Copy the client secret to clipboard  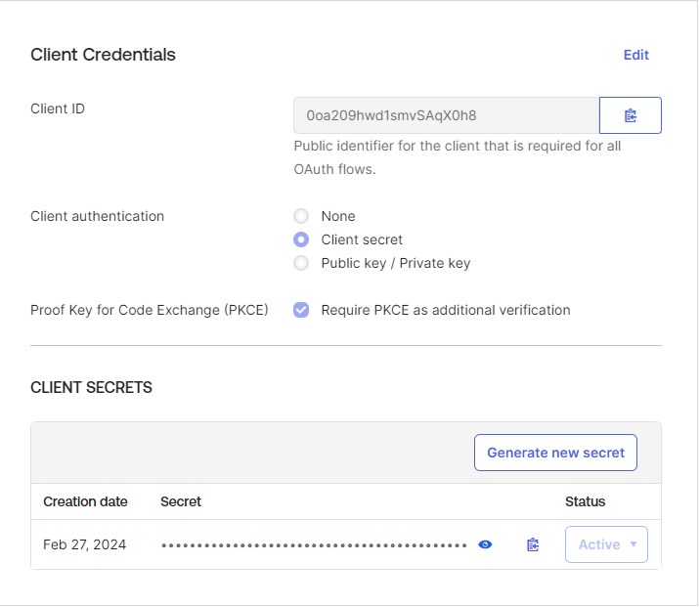(533, 544)
